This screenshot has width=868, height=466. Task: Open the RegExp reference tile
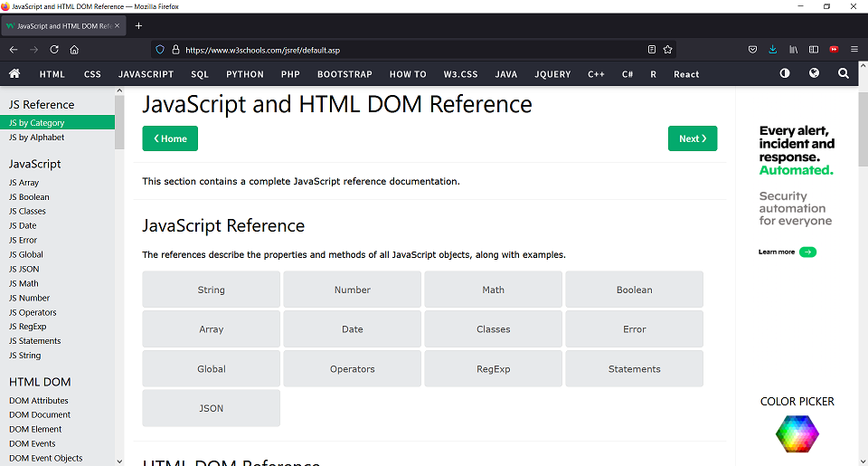pyautogui.click(x=494, y=368)
